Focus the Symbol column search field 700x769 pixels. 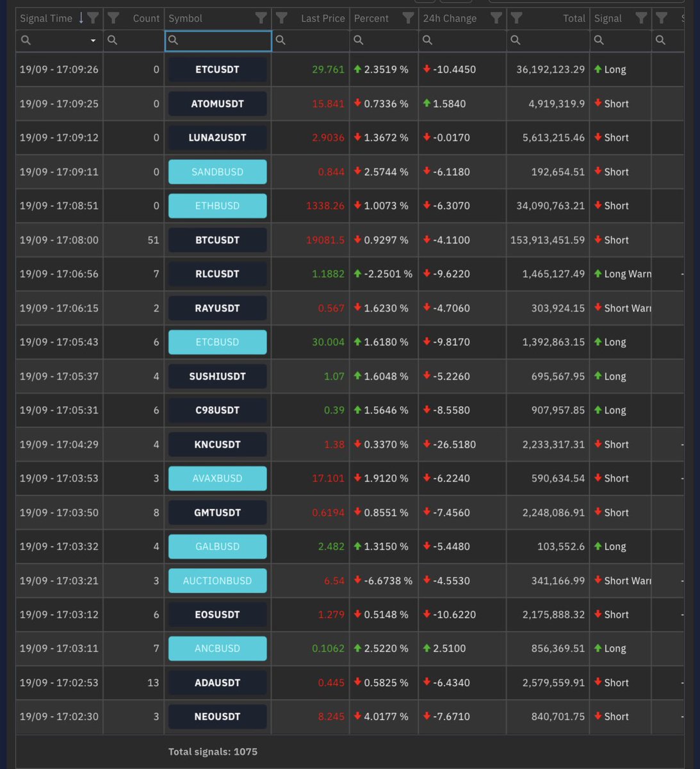218,40
